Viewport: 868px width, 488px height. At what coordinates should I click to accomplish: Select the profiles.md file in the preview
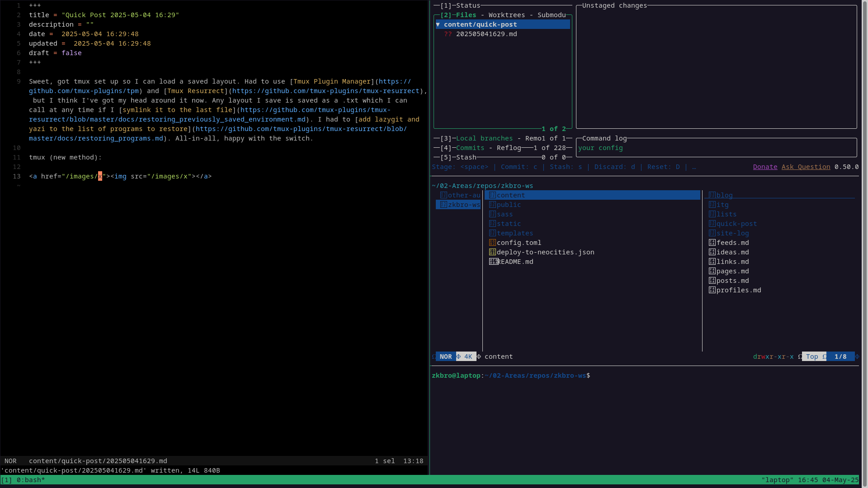(x=738, y=290)
